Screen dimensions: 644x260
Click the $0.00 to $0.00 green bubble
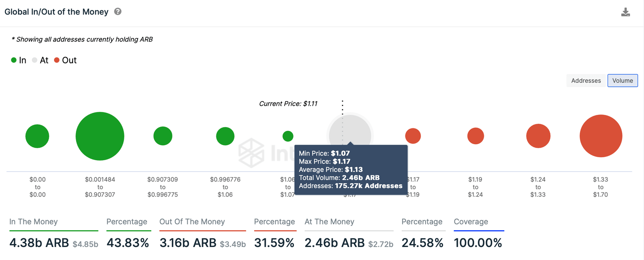tap(37, 136)
